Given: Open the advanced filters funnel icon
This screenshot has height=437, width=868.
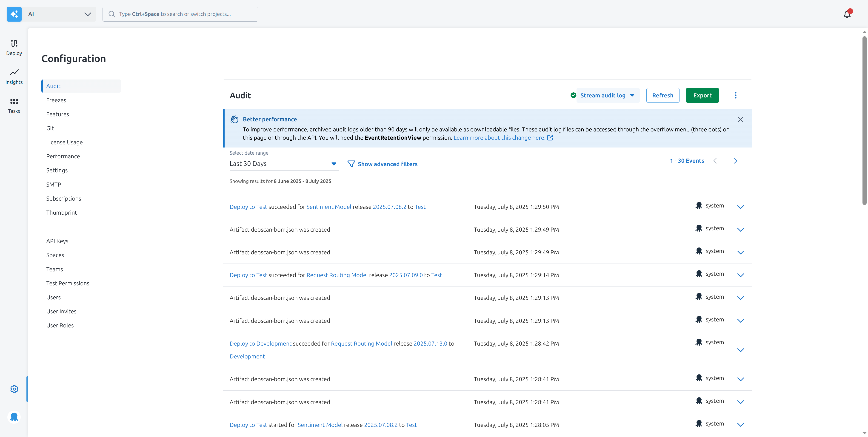Looking at the screenshot, I should pos(351,164).
